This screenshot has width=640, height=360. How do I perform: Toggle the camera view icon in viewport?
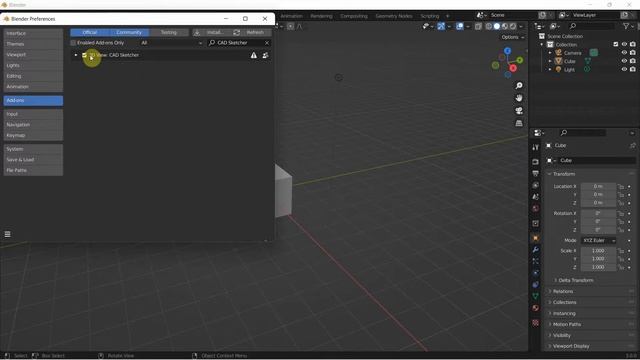click(x=519, y=111)
